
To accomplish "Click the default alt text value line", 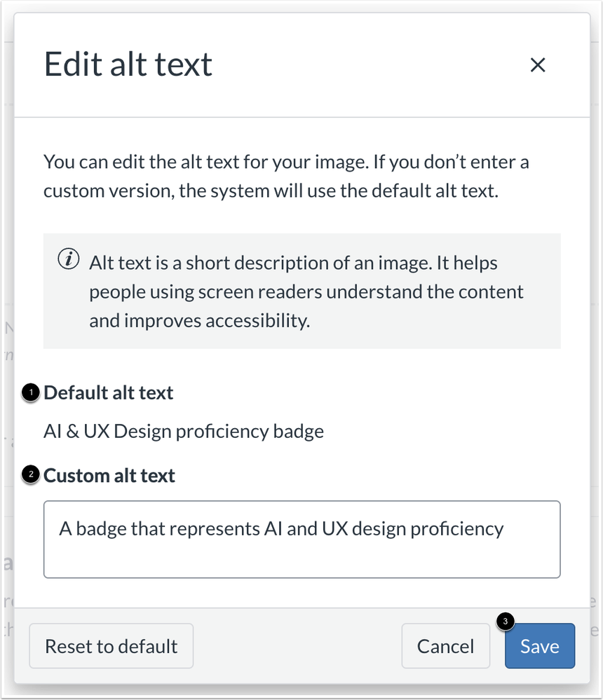I will tap(184, 431).
